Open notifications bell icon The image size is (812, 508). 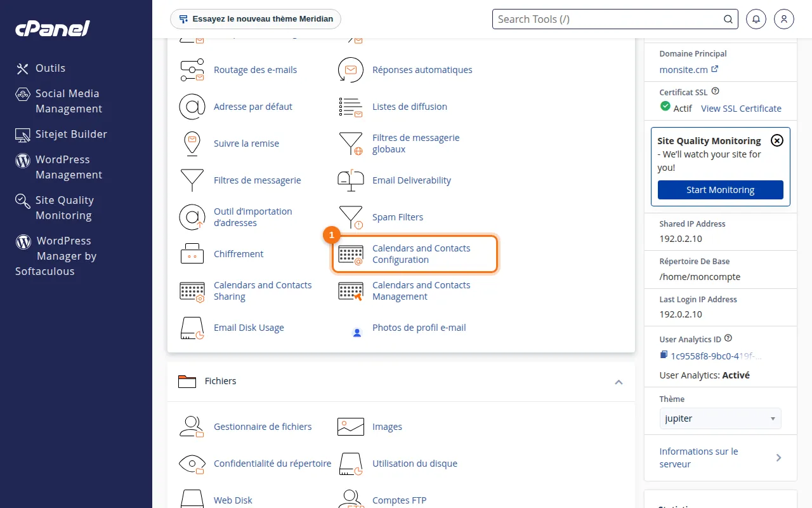pos(756,19)
